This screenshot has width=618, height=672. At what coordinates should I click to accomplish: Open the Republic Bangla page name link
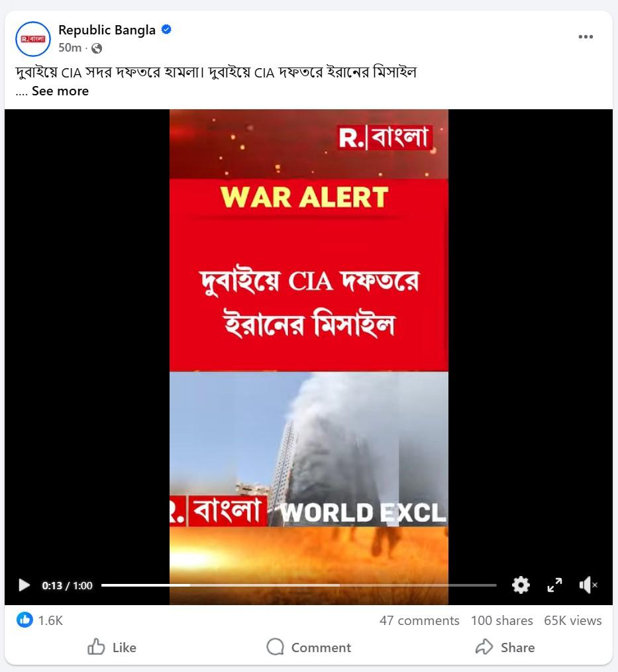click(x=107, y=30)
